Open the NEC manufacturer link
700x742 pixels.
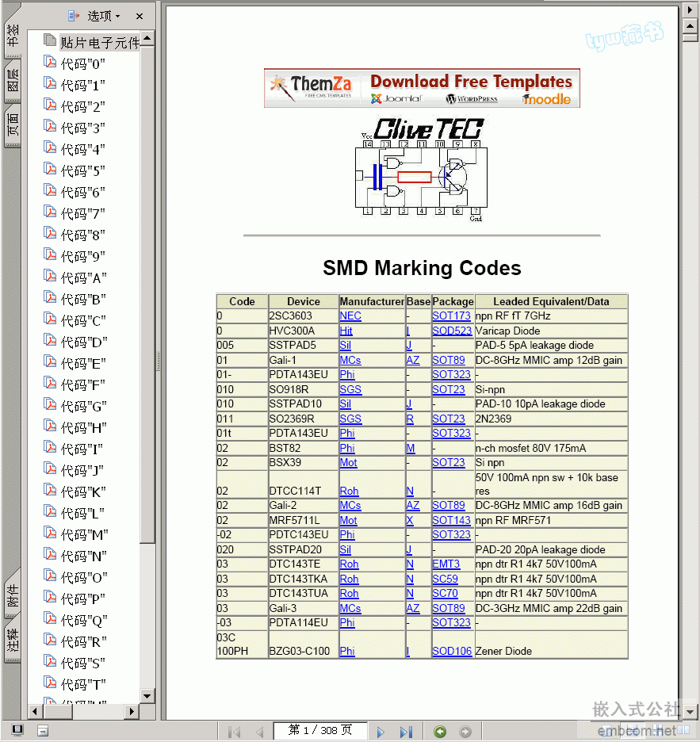pos(350,316)
